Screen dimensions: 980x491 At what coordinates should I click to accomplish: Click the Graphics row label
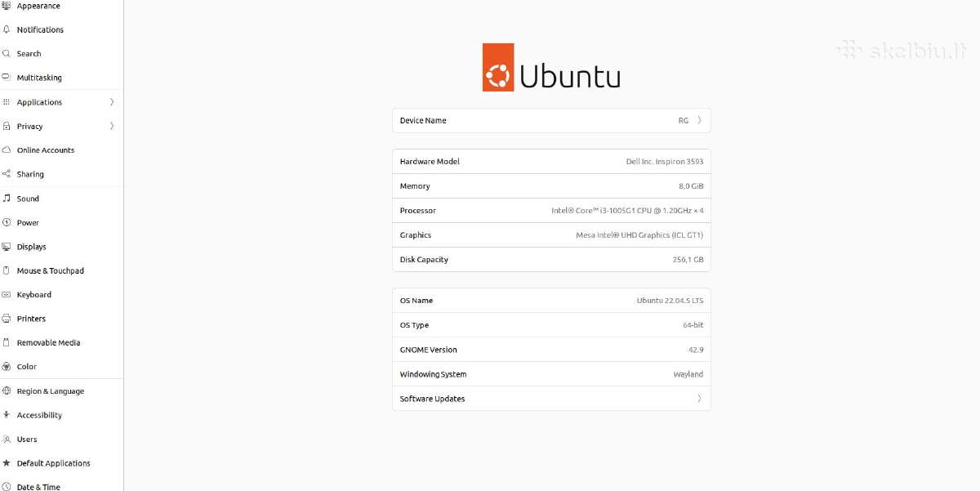(x=415, y=235)
